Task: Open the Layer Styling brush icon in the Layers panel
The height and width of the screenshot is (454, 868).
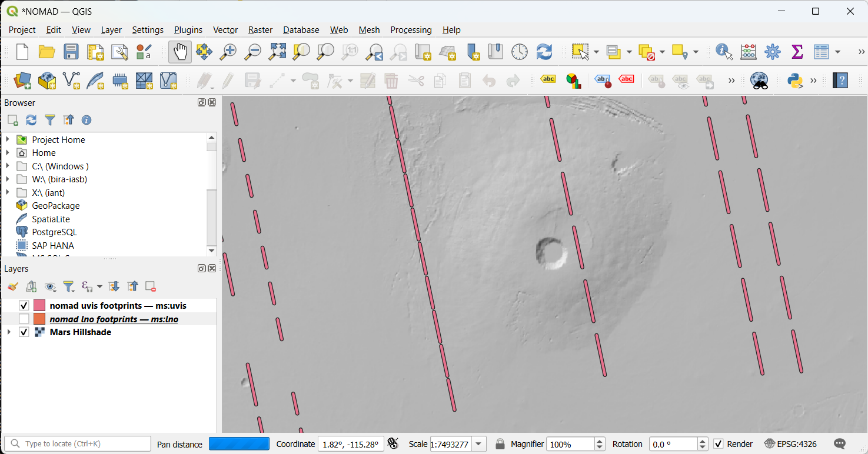Action: click(x=13, y=286)
